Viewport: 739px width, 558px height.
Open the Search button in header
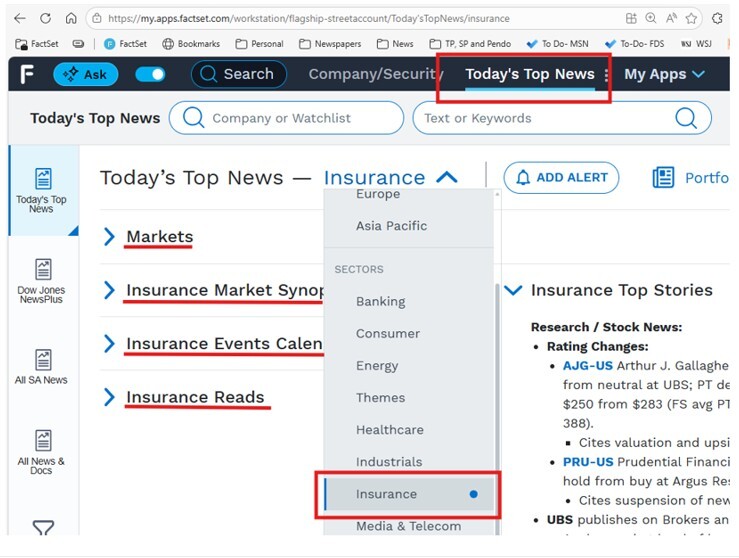pos(239,74)
